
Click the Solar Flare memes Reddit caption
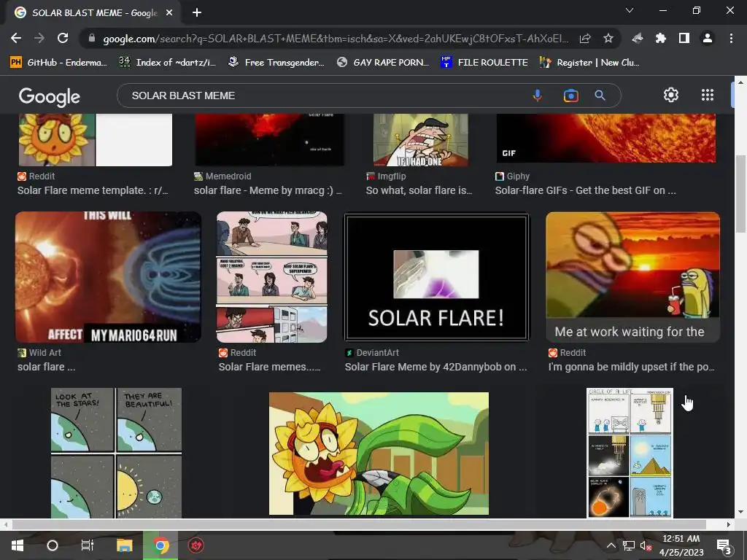click(269, 367)
